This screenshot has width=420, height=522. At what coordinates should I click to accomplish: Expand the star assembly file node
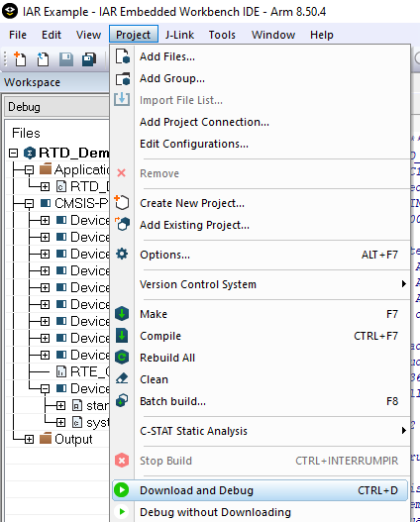coord(60,405)
